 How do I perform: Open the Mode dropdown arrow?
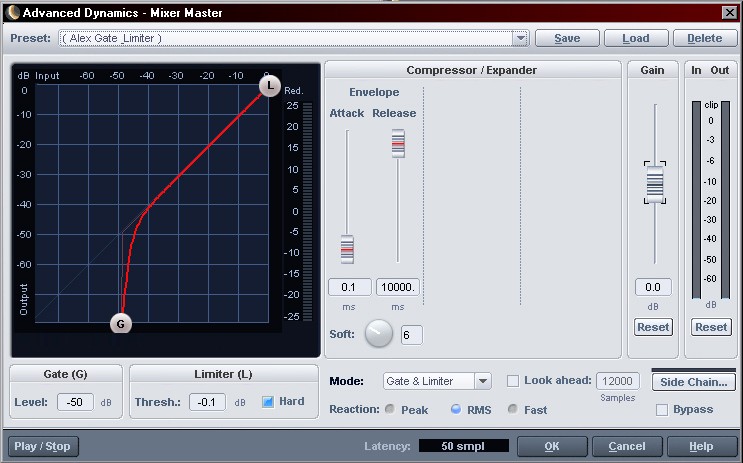point(483,381)
